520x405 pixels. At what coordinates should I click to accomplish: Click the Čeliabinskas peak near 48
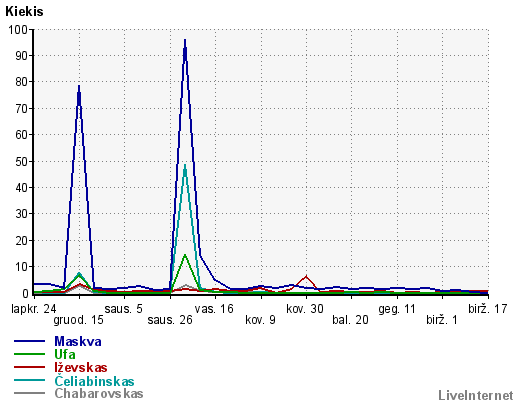coord(185,165)
